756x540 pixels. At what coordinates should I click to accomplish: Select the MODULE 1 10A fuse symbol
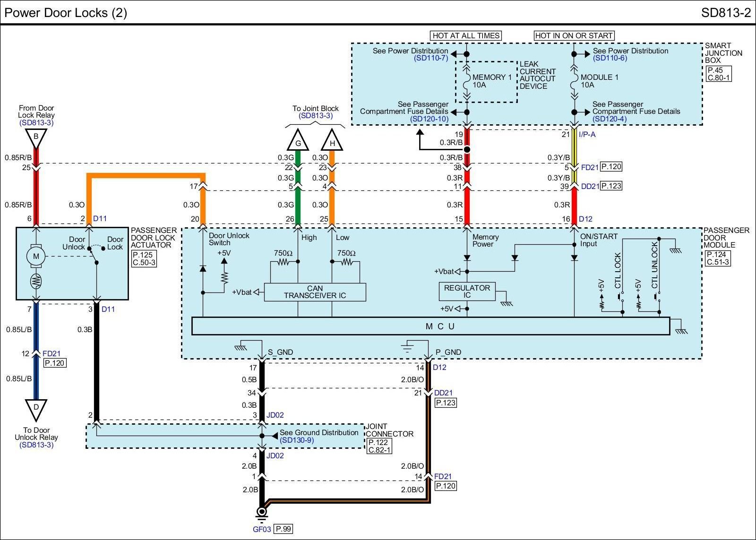[x=574, y=83]
